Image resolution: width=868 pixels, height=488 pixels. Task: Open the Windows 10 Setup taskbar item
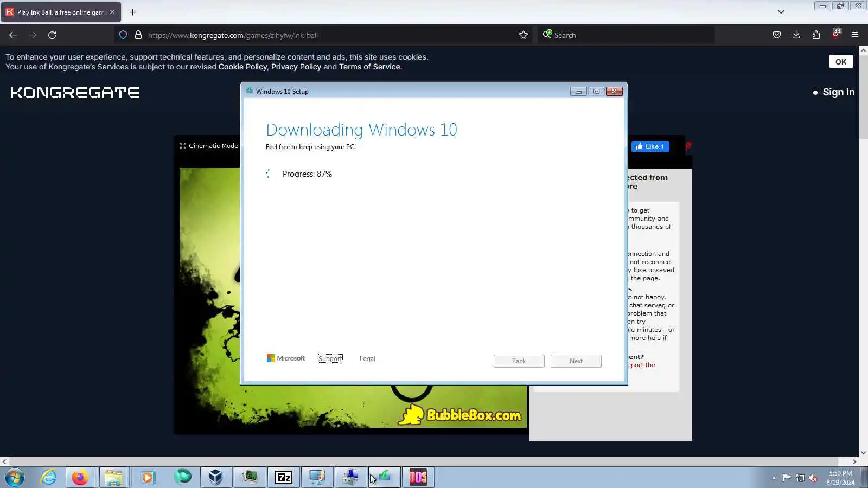pos(385,478)
